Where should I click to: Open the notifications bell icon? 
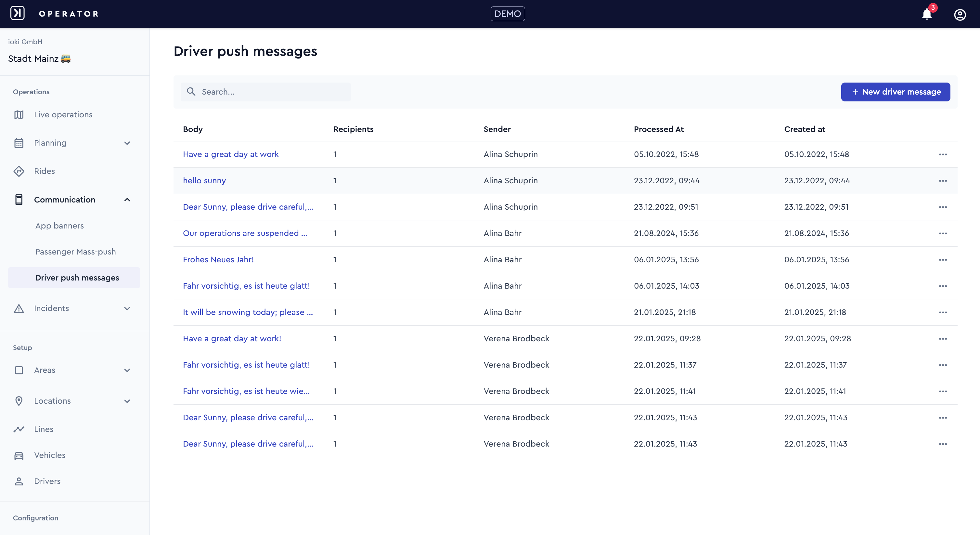pyautogui.click(x=927, y=14)
